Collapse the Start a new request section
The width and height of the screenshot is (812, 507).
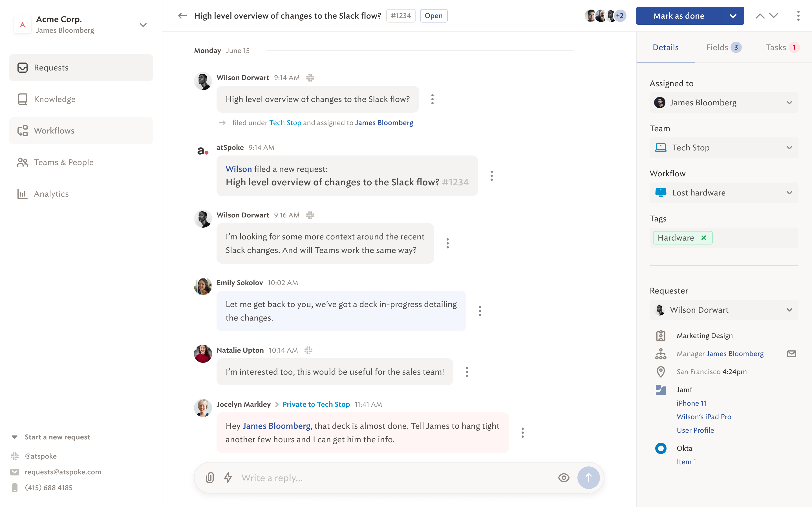pos(15,437)
